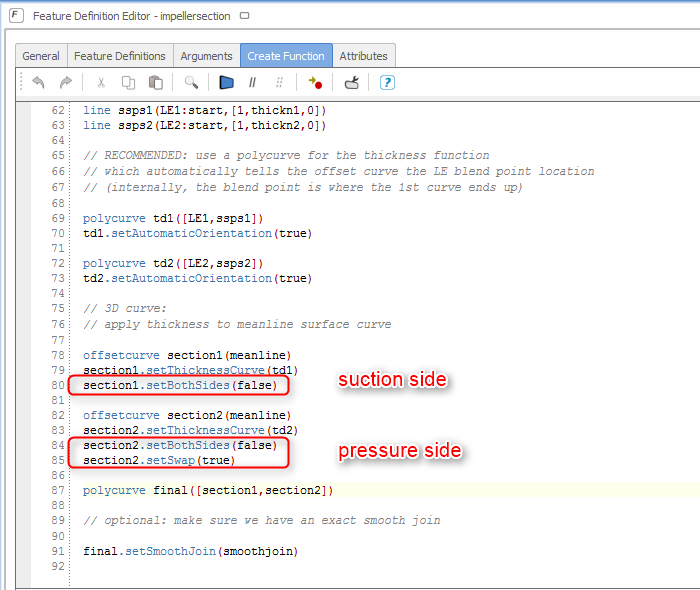Click '// apply thickness to meanline' comment

tap(237, 324)
